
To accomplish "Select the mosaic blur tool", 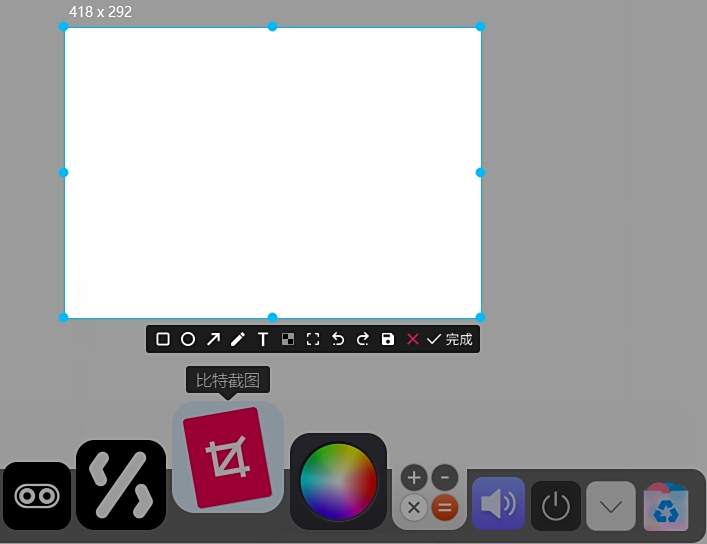I will [x=288, y=339].
